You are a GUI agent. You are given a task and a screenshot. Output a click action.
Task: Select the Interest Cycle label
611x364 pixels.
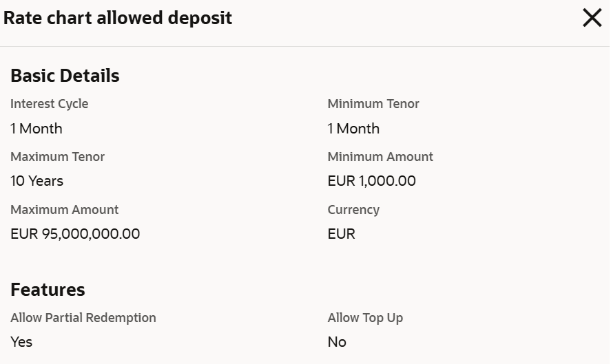49,104
